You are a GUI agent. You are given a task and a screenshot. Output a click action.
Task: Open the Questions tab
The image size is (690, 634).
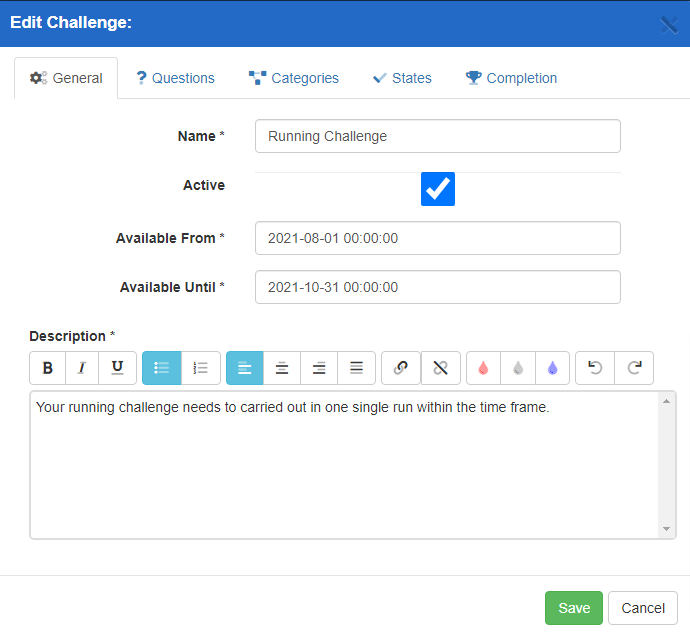176,78
